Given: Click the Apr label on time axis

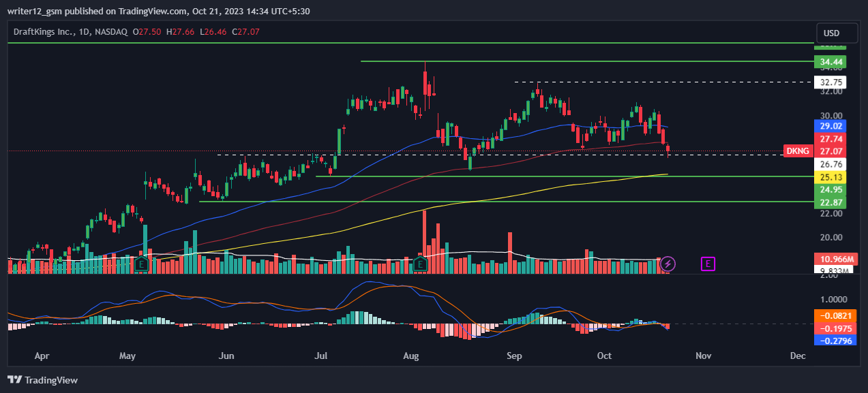Looking at the screenshot, I should click(41, 356).
